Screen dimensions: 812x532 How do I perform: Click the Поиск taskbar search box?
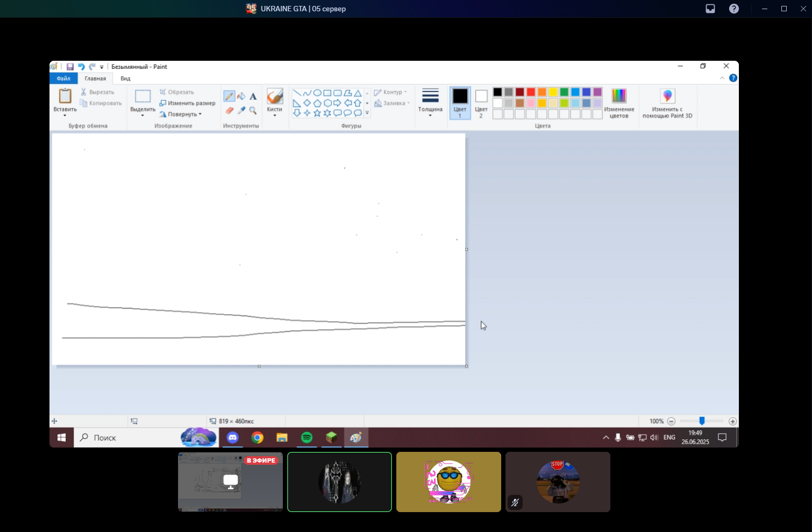(145, 437)
